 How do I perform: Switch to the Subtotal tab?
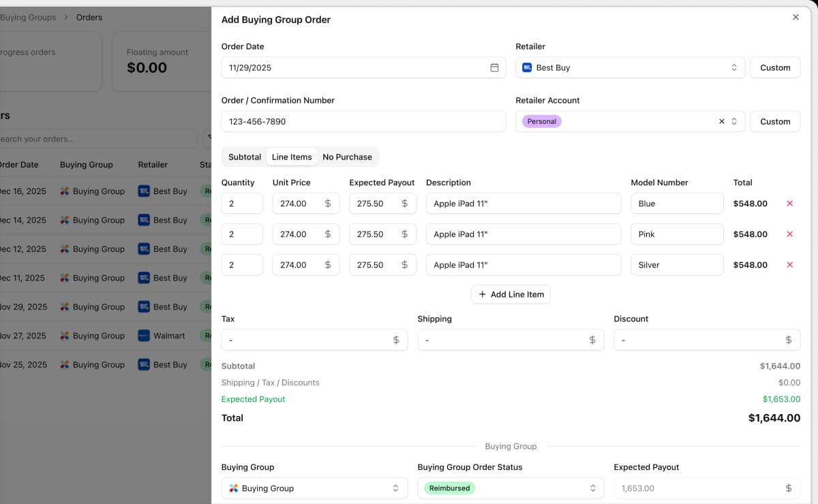[x=245, y=157]
